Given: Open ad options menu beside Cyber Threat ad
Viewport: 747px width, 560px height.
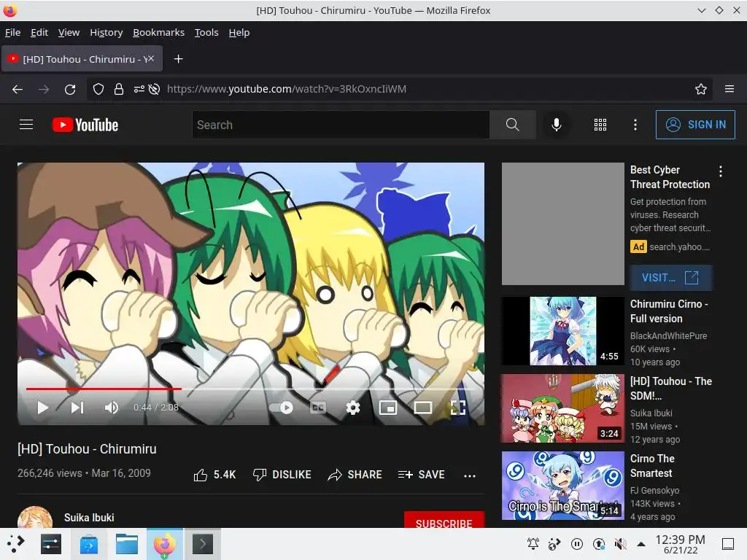Looking at the screenshot, I should coord(720,171).
